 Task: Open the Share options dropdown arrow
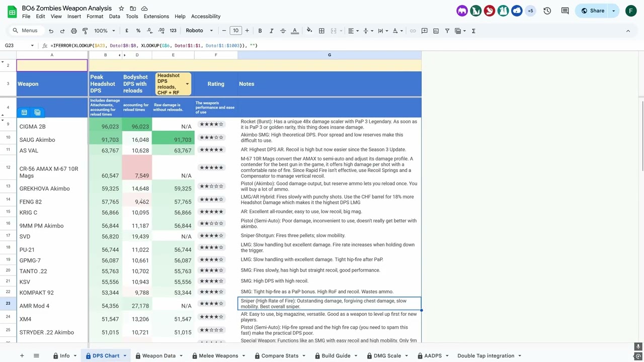pos(613,11)
